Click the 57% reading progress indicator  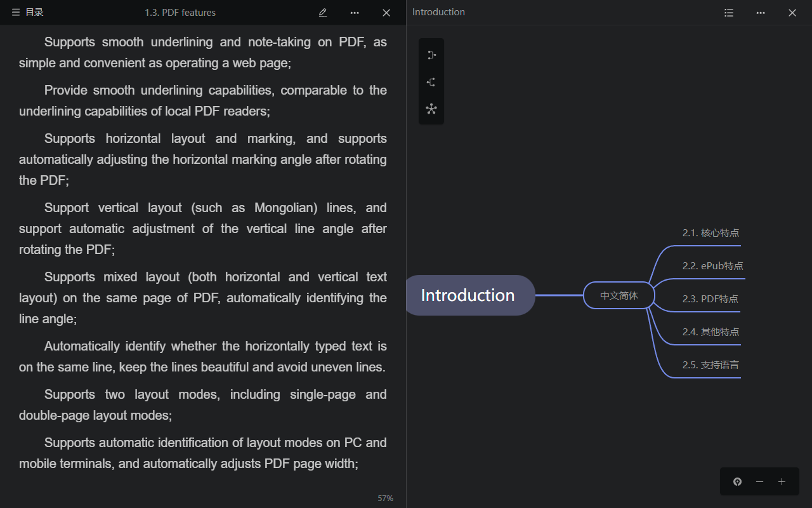click(385, 498)
